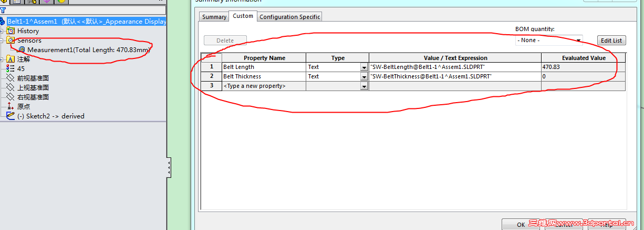Screen dimensions: 644x230
Task: Click the OK button
Action: coord(521,224)
